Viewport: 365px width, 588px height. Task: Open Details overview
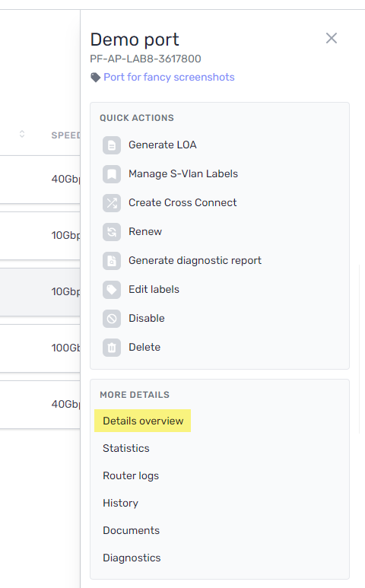click(143, 421)
